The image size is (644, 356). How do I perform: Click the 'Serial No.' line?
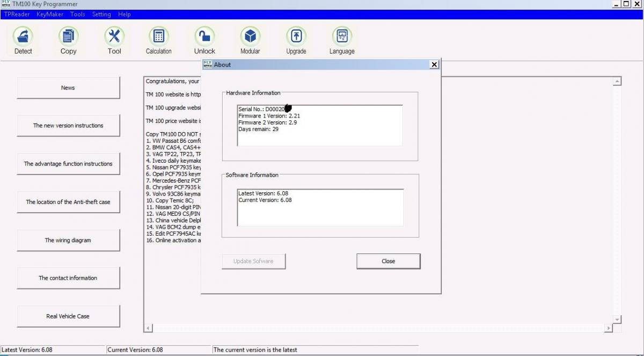tap(265, 109)
